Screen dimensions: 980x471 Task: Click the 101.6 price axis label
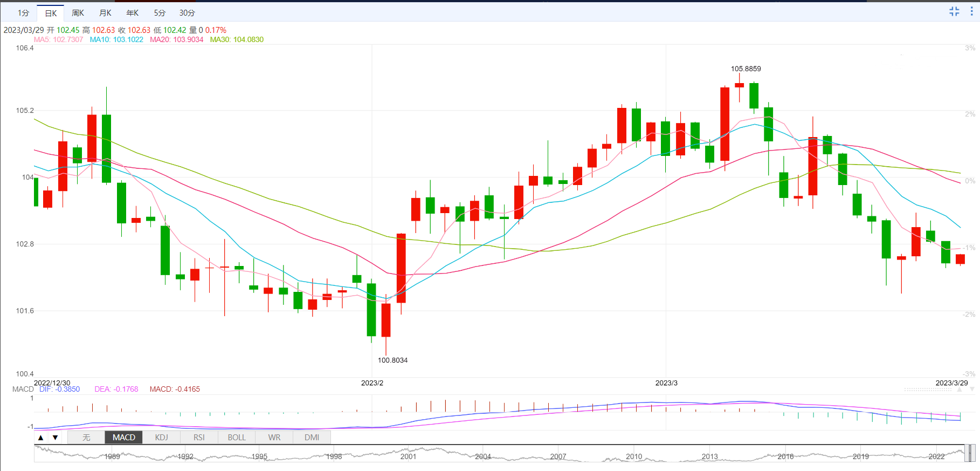coord(25,311)
